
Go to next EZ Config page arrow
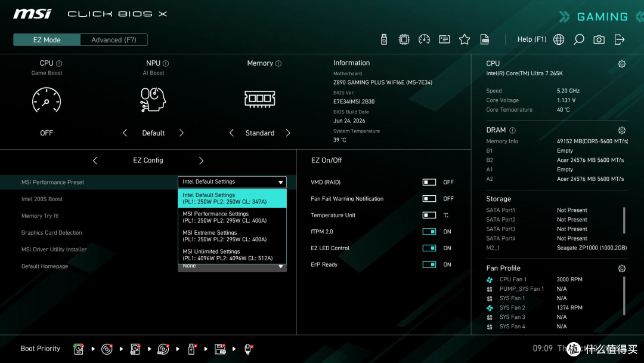coord(201,161)
